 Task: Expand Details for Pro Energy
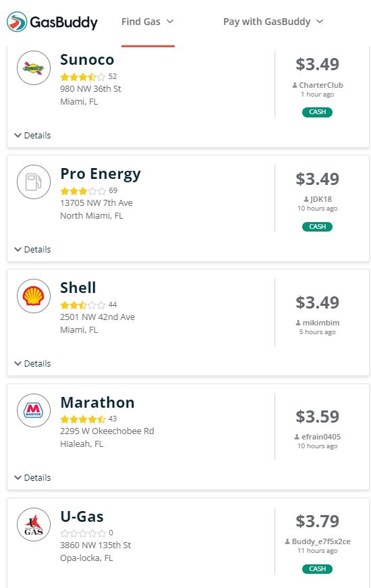pos(32,249)
